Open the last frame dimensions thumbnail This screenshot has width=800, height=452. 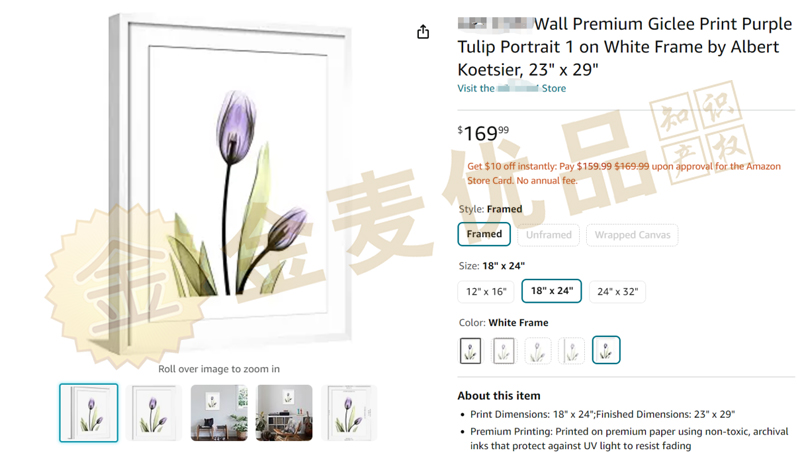pos(349,413)
